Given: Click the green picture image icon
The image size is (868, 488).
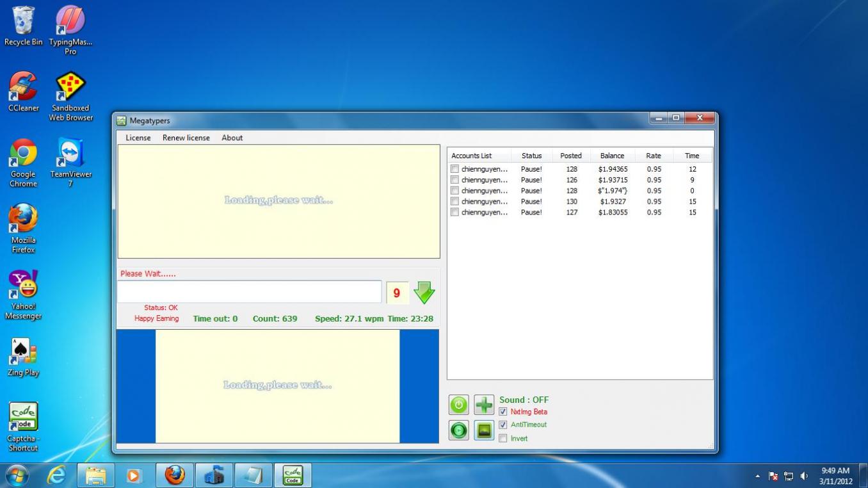Looking at the screenshot, I should click(x=484, y=430).
